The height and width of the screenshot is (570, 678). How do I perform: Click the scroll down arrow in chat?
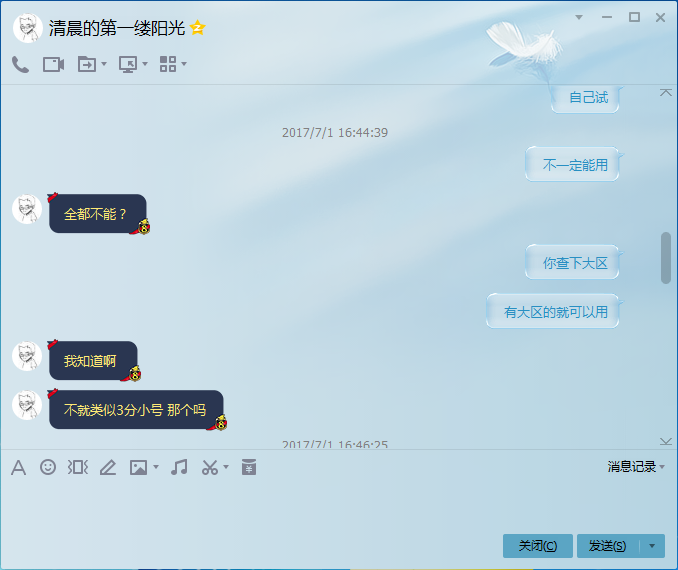click(666, 441)
